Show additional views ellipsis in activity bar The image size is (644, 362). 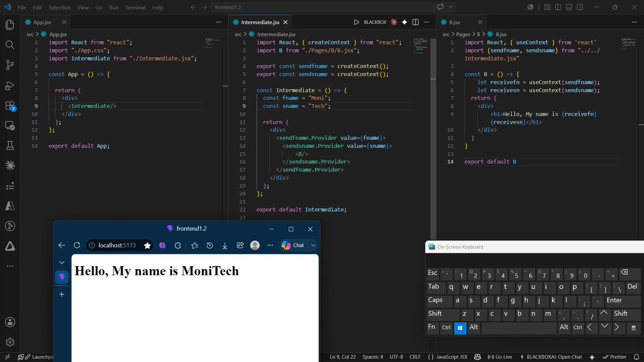(10, 266)
